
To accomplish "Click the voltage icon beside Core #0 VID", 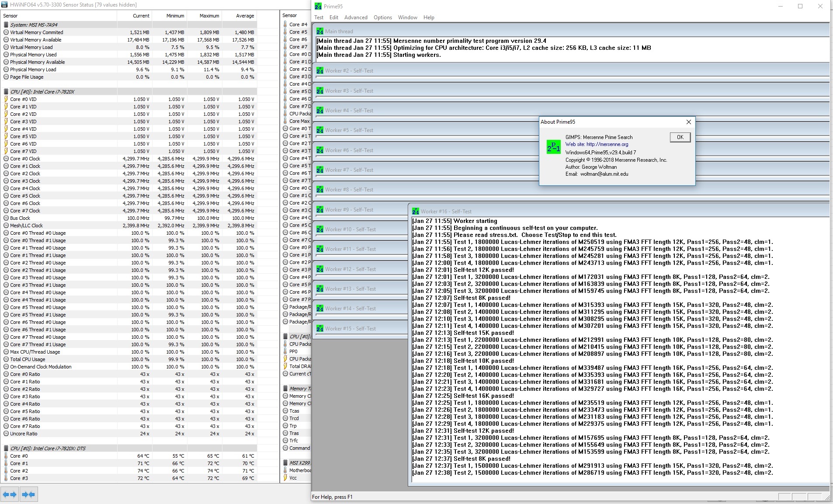I will [6, 99].
